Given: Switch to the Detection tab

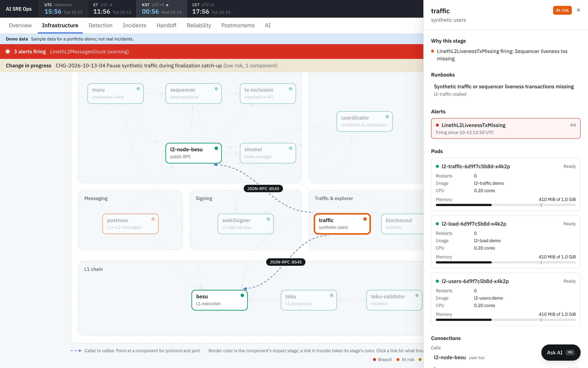Looking at the screenshot, I should (100, 25).
